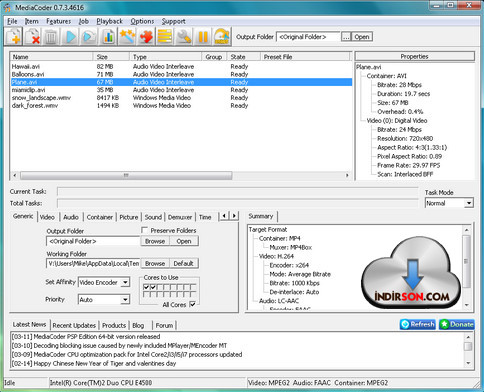Click the Summary panel vertical scrollbar

tap(466, 261)
